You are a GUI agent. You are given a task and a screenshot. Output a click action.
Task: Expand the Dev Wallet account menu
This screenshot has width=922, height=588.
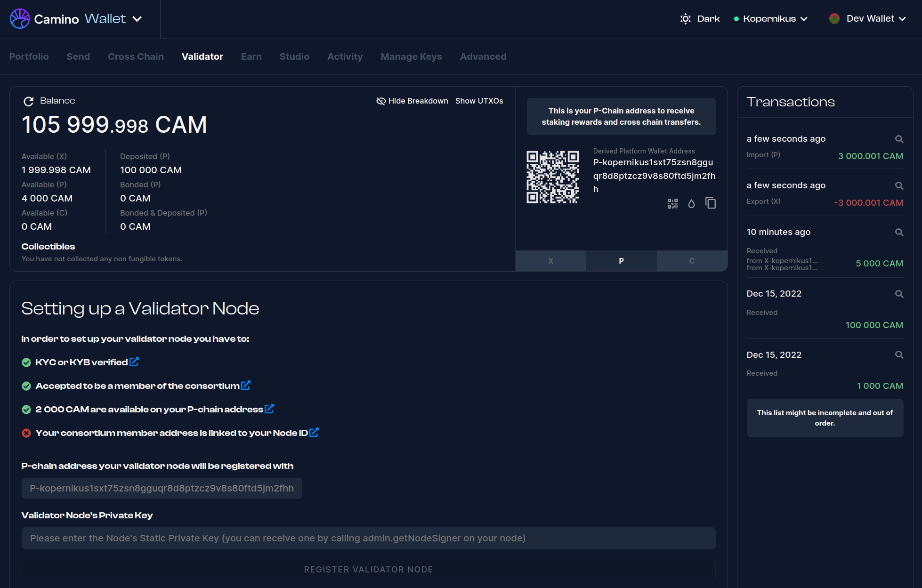pyautogui.click(x=868, y=19)
